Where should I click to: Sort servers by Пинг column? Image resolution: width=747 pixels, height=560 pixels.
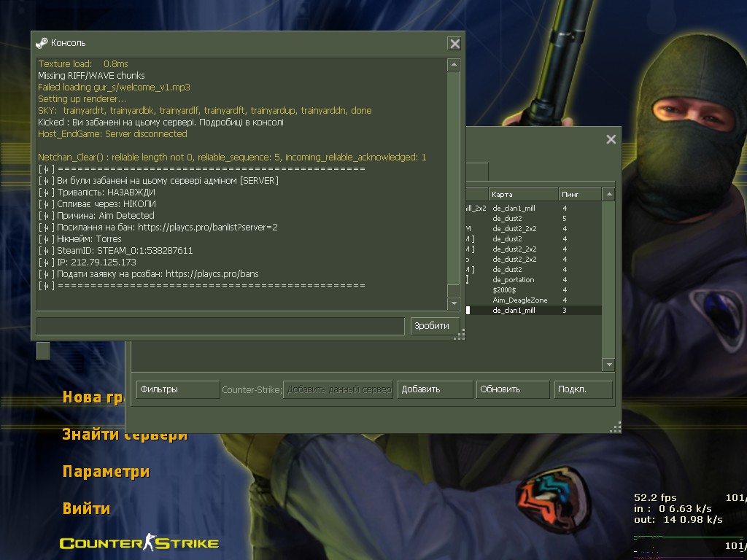coord(580,194)
